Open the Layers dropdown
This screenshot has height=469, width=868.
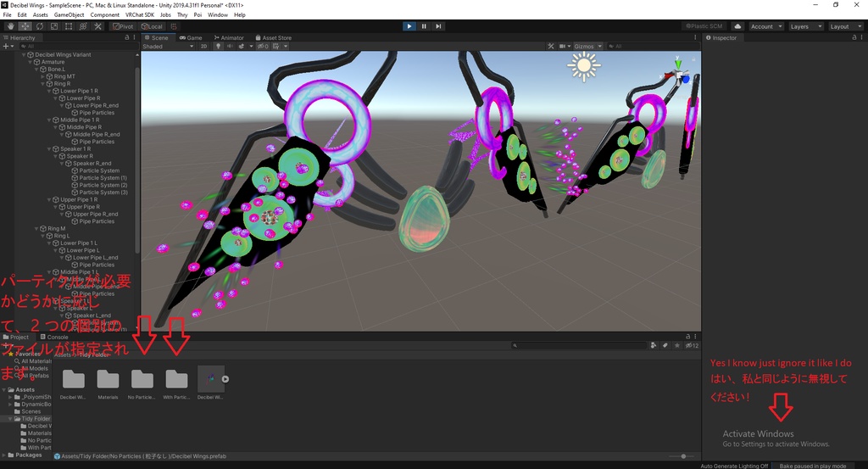(x=806, y=26)
